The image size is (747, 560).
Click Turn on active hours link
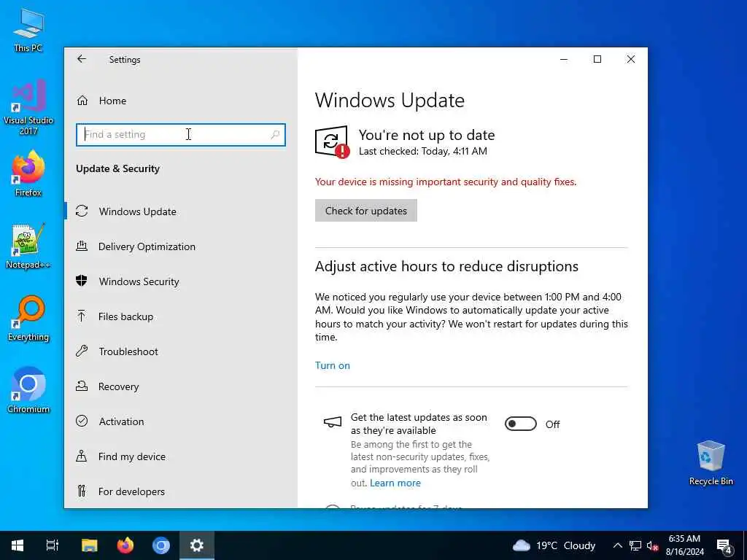333,365
